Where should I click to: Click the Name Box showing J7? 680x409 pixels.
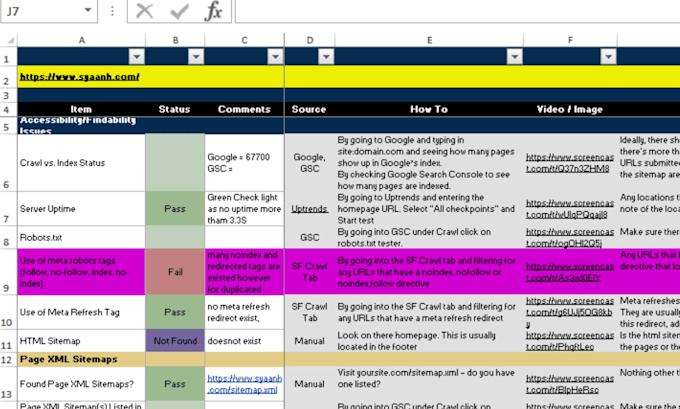(41, 11)
